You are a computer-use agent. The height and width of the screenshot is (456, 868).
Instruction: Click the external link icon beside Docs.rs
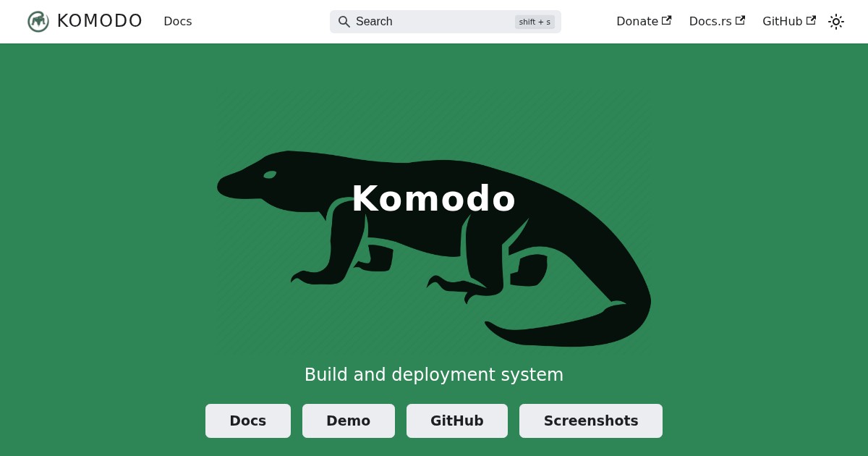[x=740, y=20]
